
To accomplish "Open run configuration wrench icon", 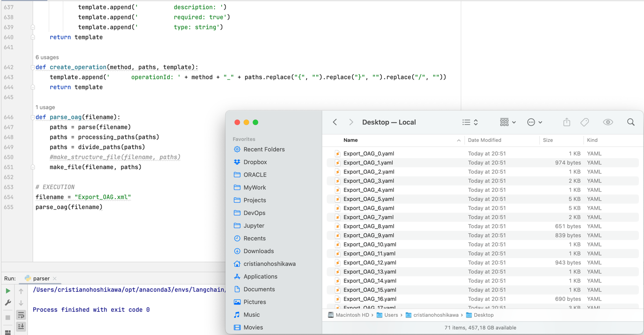I will (8, 303).
